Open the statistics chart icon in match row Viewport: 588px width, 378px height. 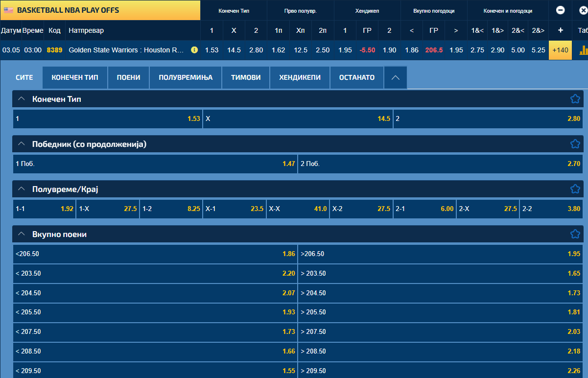583,50
